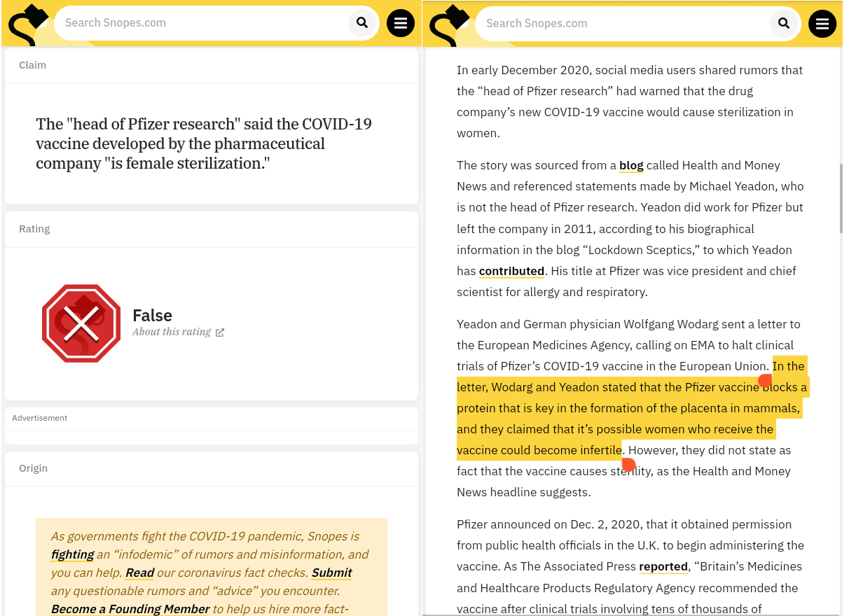Open the hamburger menu in right window
The height and width of the screenshot is (616, 849).
point(822,24)
